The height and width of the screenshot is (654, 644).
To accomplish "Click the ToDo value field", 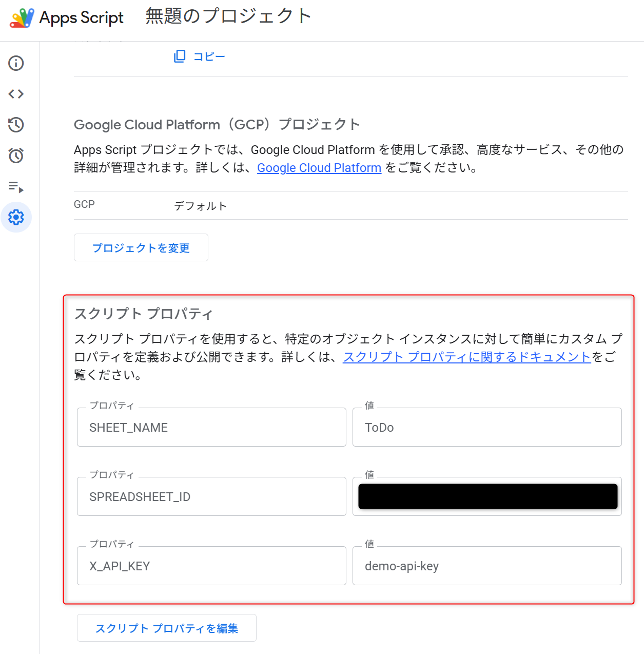I will 486,427.
